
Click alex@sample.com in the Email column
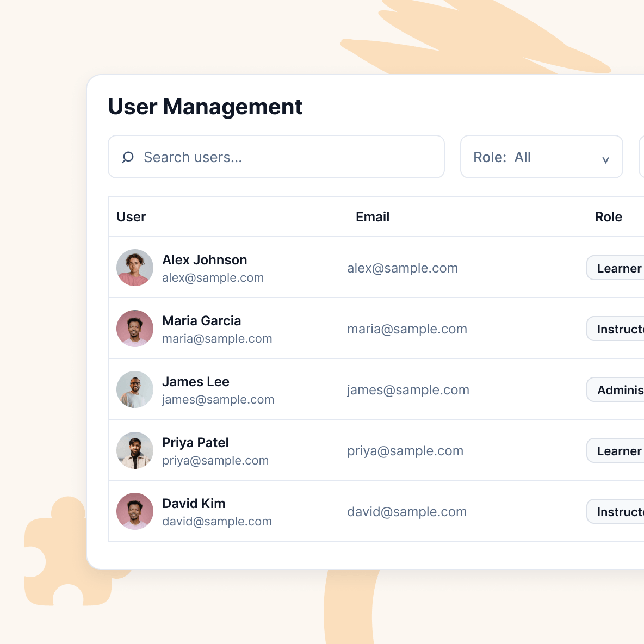click(x=403, y=268)
